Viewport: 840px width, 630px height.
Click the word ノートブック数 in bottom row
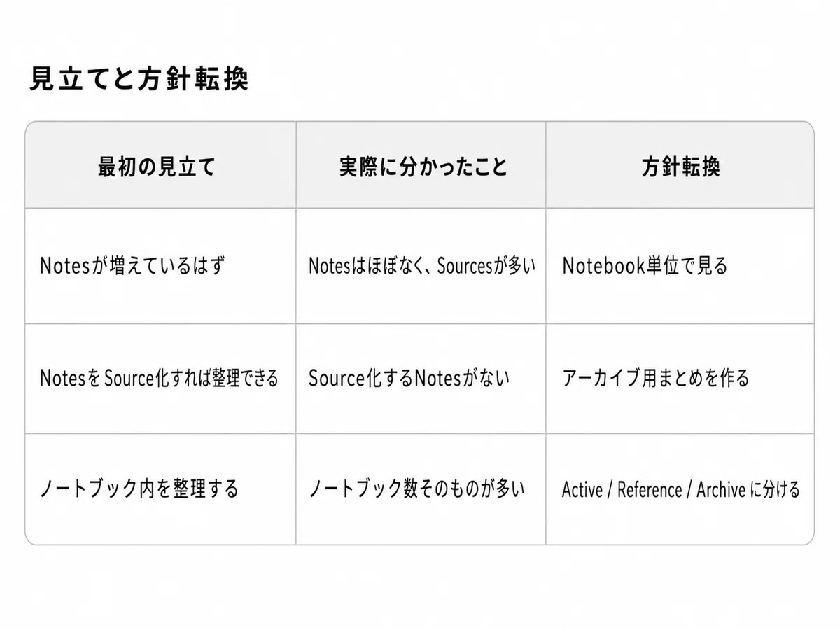[x=364, y=489]
